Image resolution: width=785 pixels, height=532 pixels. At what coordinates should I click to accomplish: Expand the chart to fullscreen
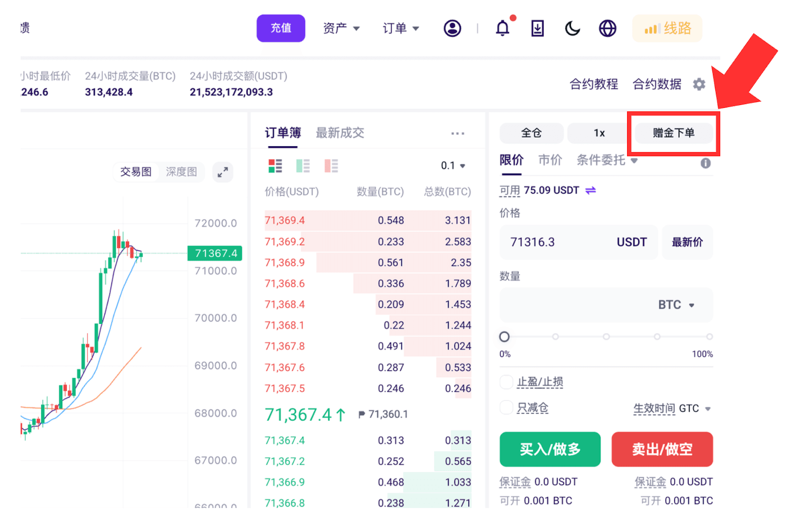(223, 172)
